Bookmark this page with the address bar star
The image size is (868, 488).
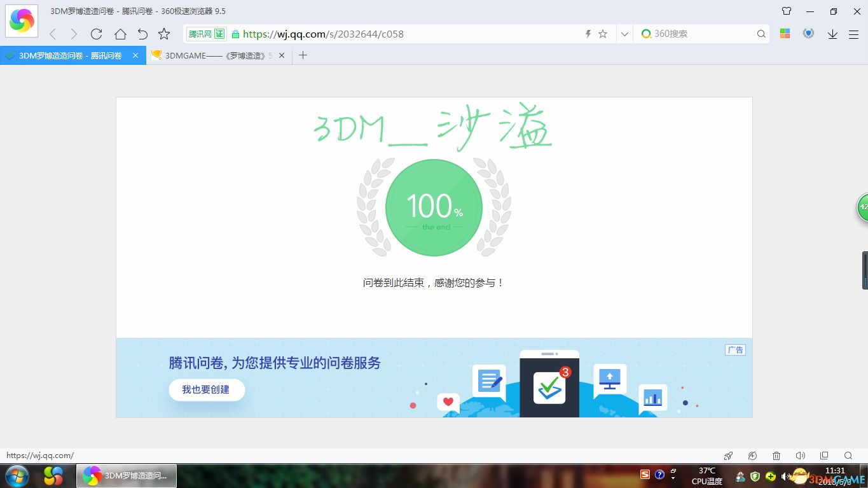603,34
